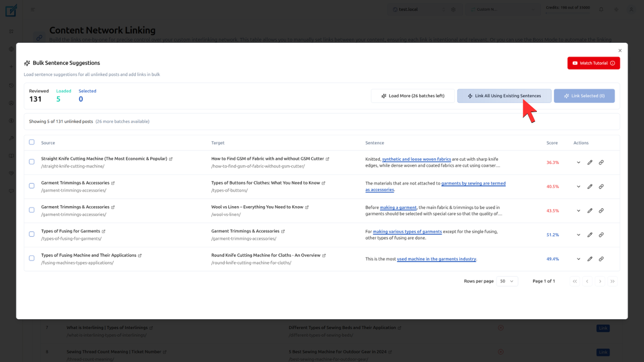
Task: Click the hamburger menu in the top left
Action: tap(33, 9)
